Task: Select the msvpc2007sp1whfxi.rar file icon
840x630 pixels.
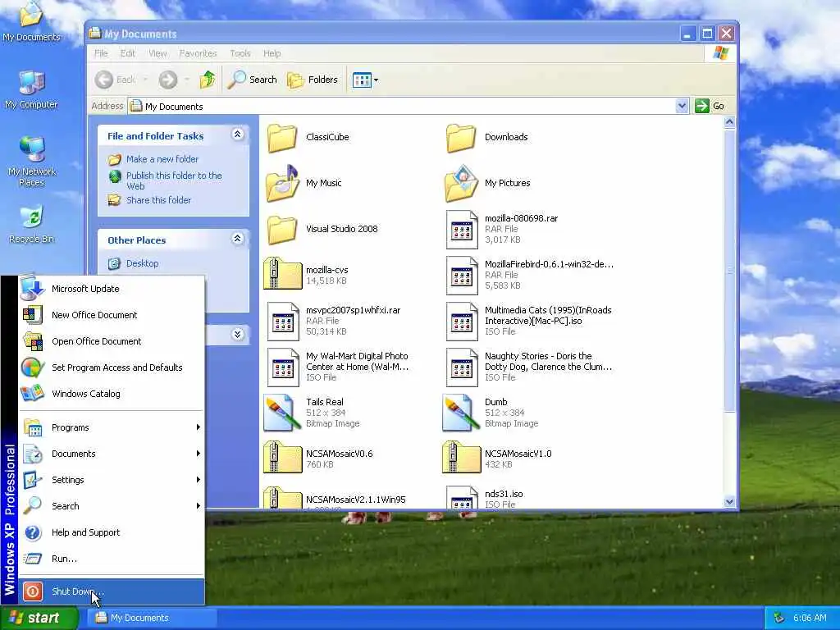Action: click(283, 322)
